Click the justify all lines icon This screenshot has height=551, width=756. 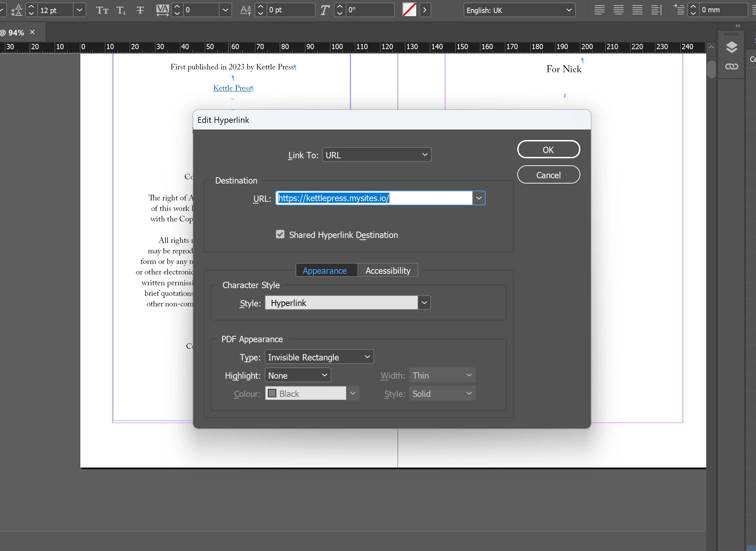(x=637, y=10)
